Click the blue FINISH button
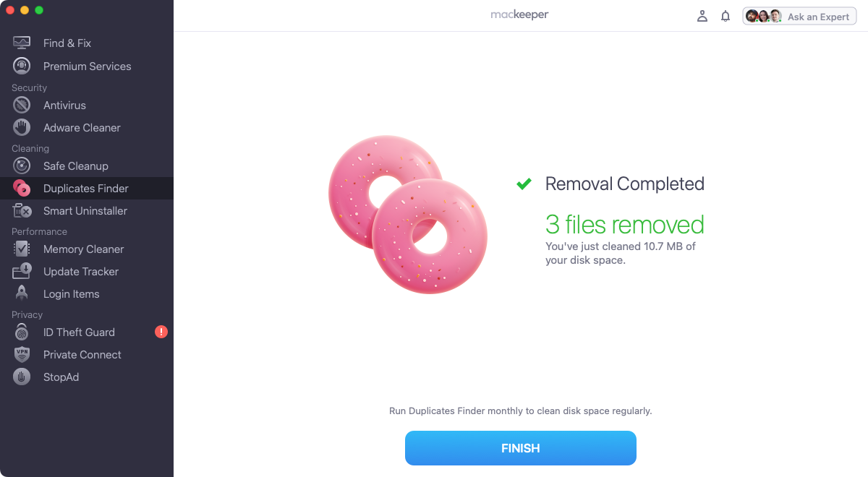 521,448
